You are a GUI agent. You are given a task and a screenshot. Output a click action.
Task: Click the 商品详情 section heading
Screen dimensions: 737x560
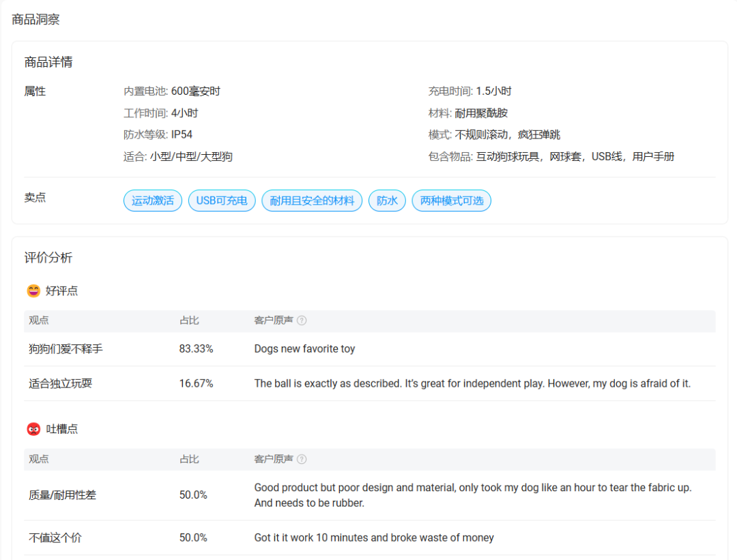[48, 62]
